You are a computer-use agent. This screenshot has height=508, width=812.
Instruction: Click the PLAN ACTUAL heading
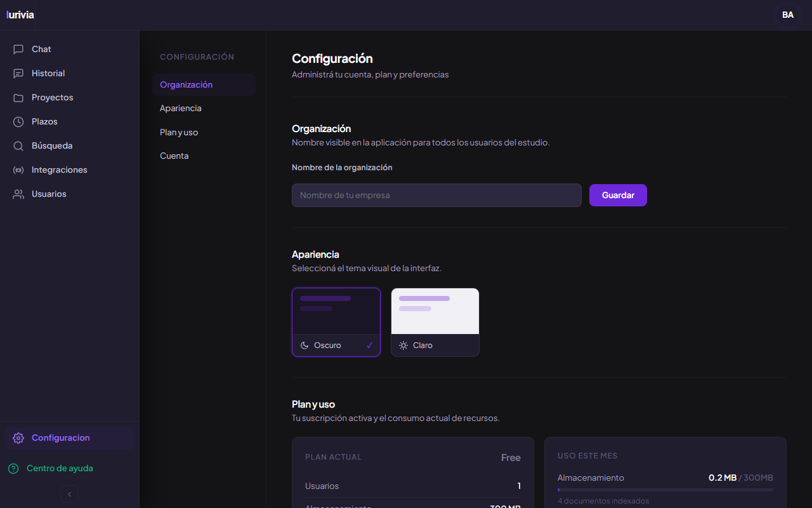[x=333, y=457]
